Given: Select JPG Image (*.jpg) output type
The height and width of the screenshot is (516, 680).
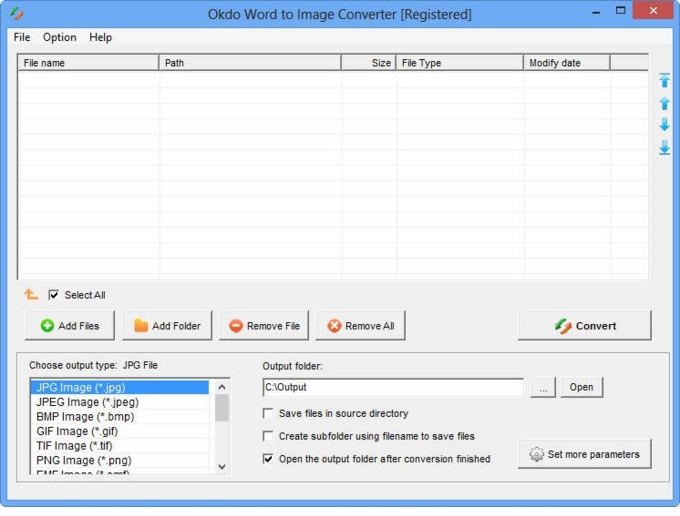Looking at the screenshot, I should tap(120, 387).
